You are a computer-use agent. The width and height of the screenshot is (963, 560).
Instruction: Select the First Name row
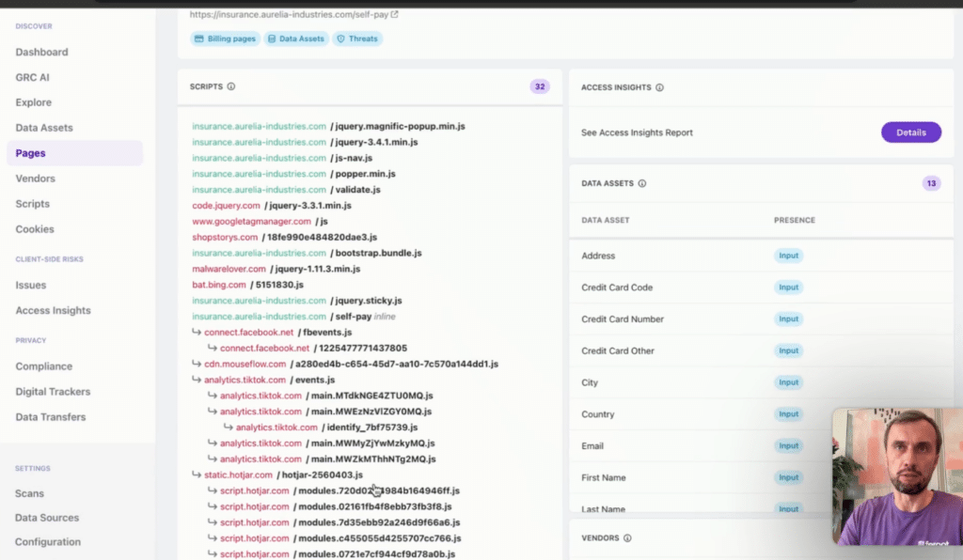click(x=761, y=478)
